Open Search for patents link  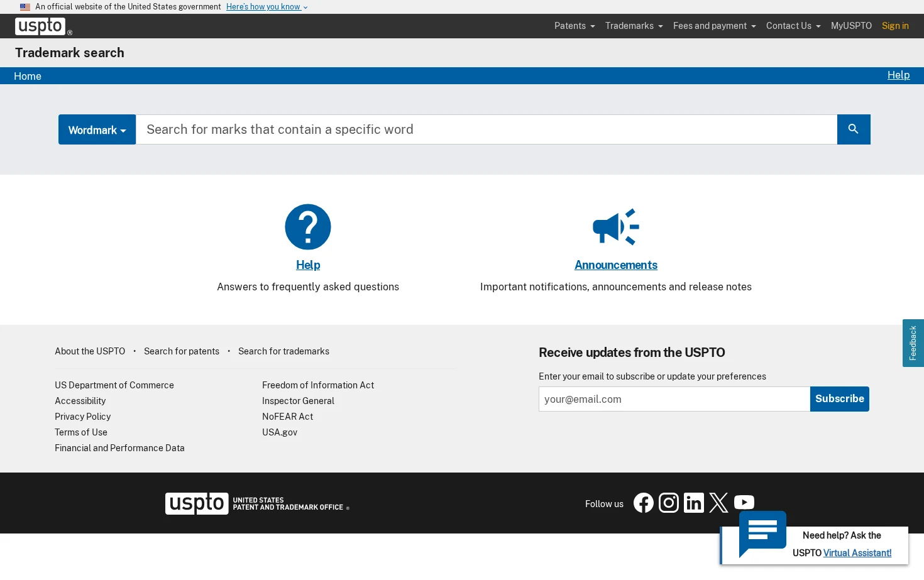[182, 351]
